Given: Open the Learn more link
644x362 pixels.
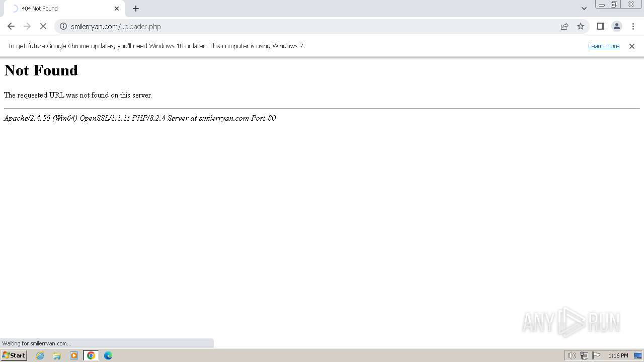Looking at the screenshot, I should click(x=604, y=46).
